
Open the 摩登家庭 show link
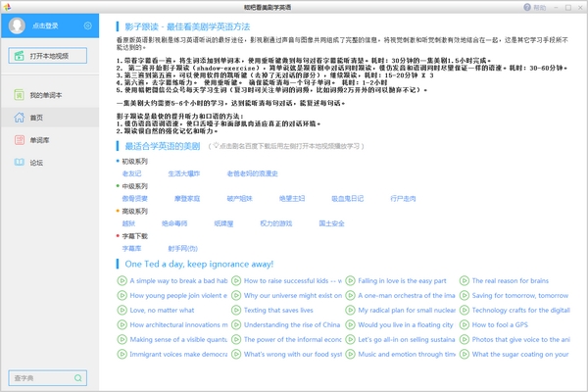tap(187, 198)
